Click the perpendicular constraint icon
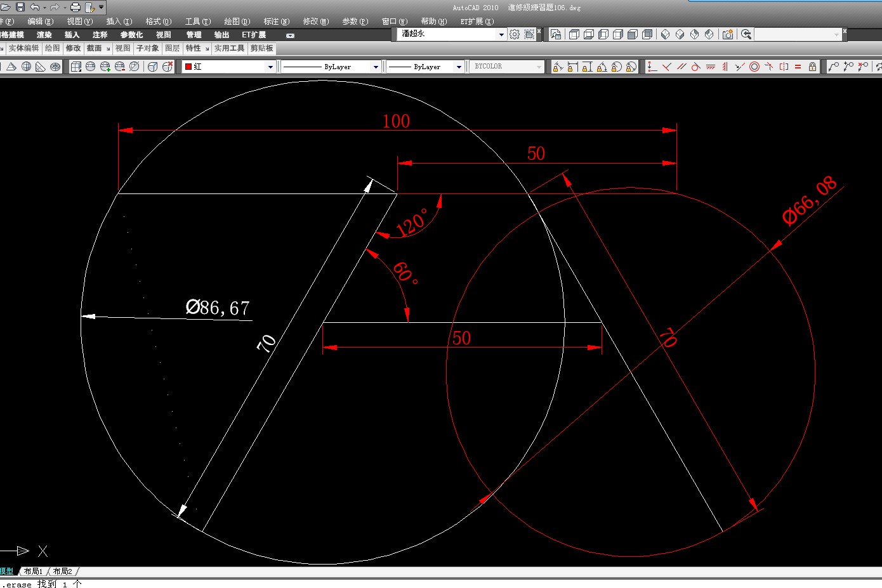 click(x=667, y=67)
